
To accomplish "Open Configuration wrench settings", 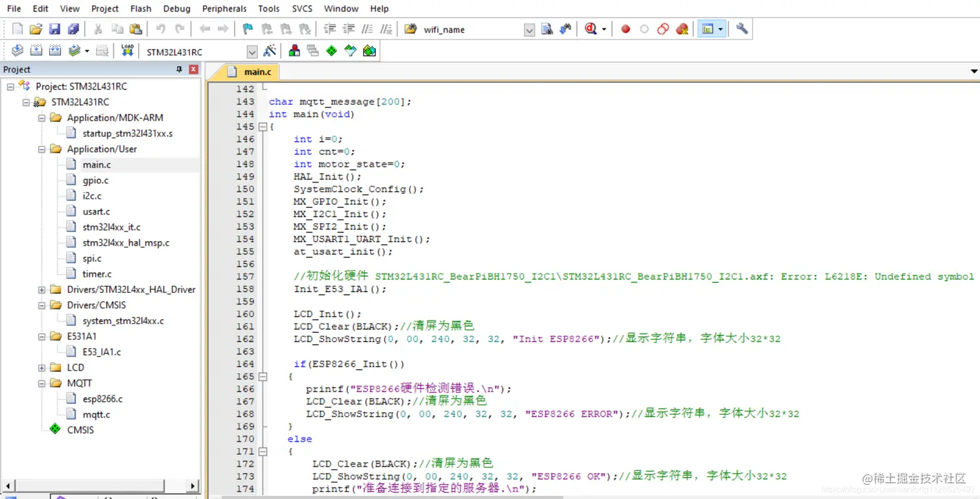I will coord(742,29).
